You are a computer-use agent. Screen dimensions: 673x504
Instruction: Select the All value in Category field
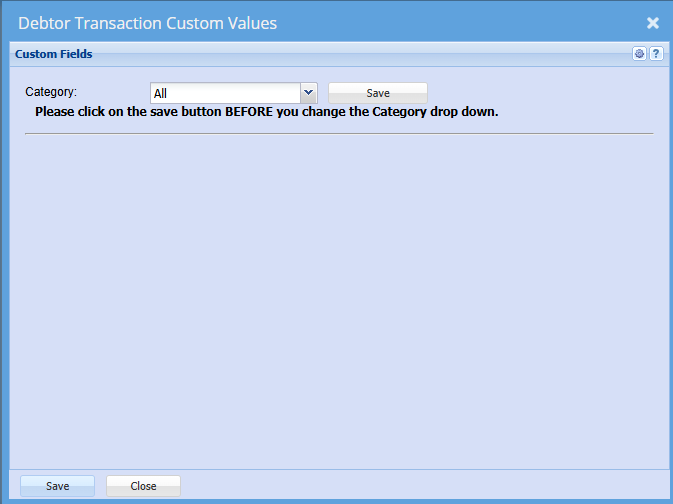(x=161, y=94)
